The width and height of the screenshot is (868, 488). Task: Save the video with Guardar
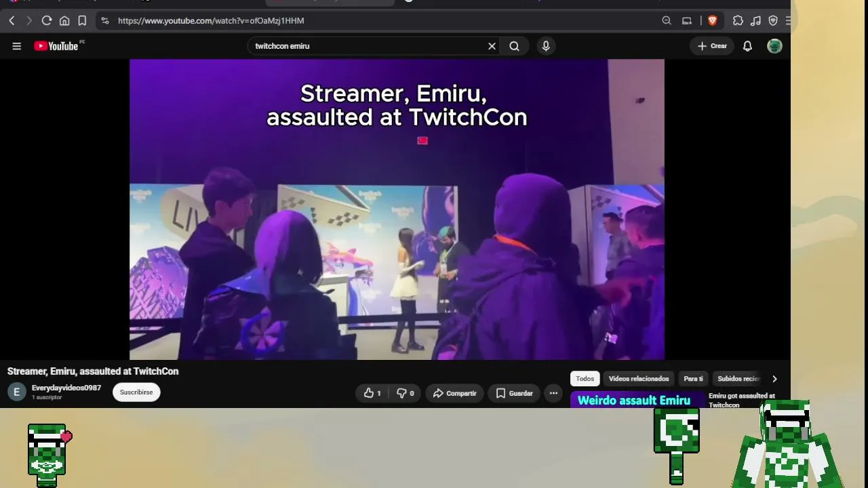click(514, 393)
